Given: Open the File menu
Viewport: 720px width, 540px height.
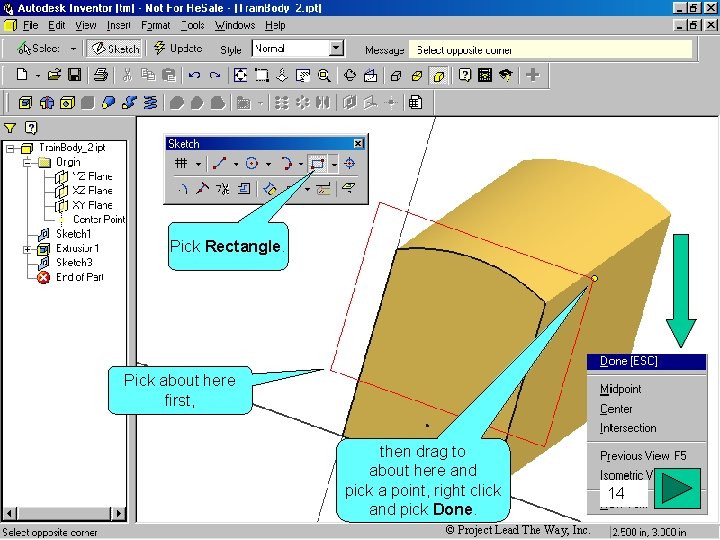Looking at the screenshot, I should point(30,25).
